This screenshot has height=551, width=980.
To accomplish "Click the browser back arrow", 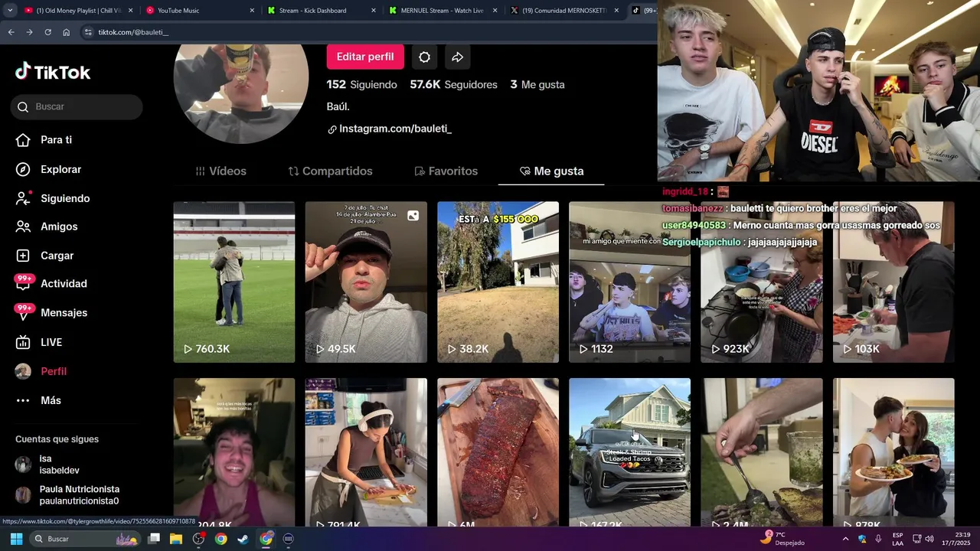I will tap(11, 32).
